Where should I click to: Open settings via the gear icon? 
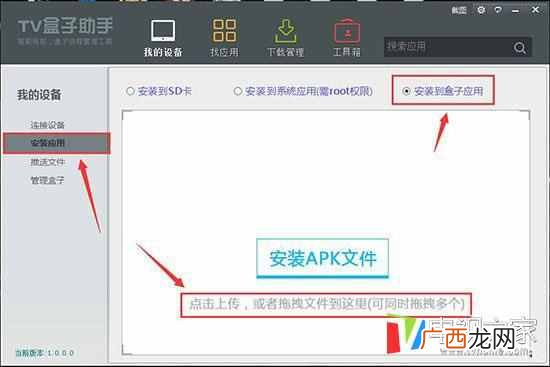click(481, 10)
